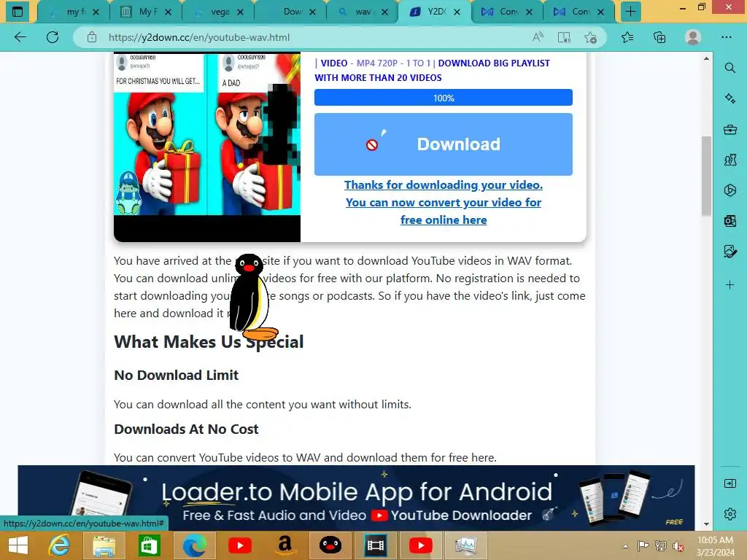The width and height of the screenshot is (747, 560).
Task: Click the address bar URL
Action: coord(199,37)
